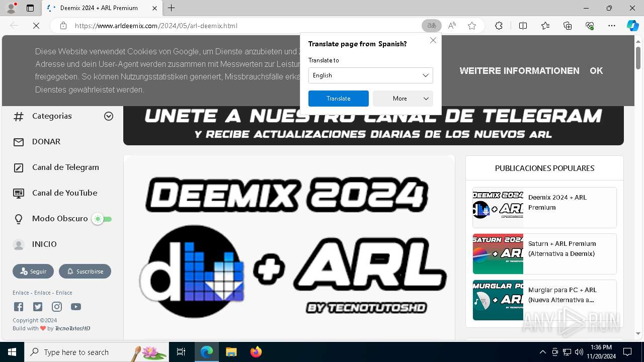This screenshot has width=644, height=362.
Task: Open Browser essentials icon
Action: tap(590, 26)
